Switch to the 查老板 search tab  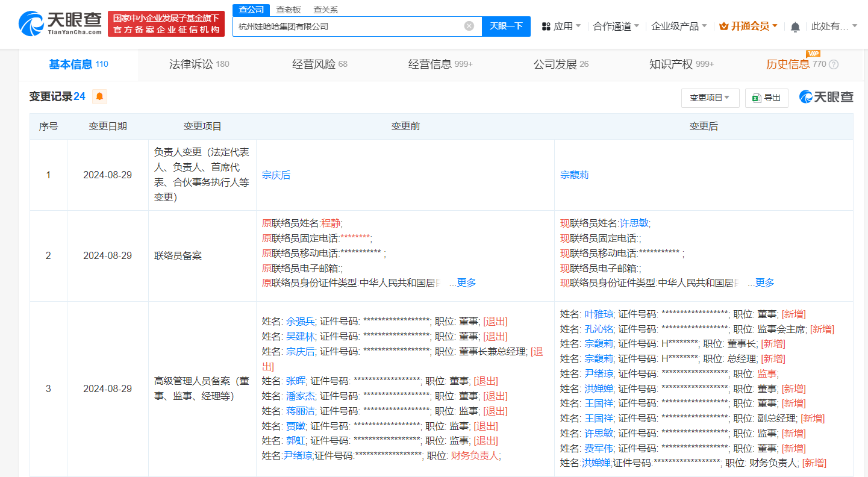coord(287,9)
